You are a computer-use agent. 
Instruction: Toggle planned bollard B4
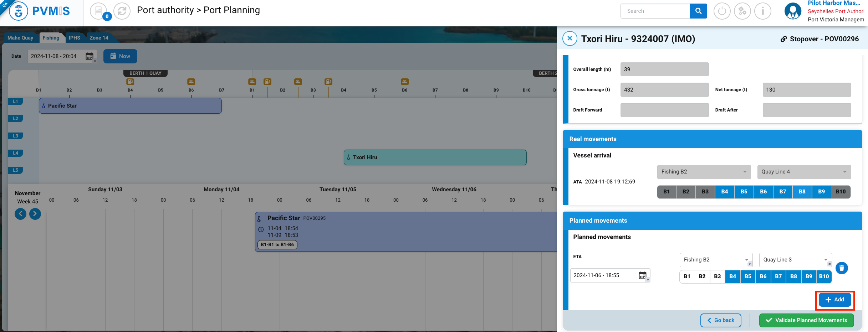click(732, 276)
